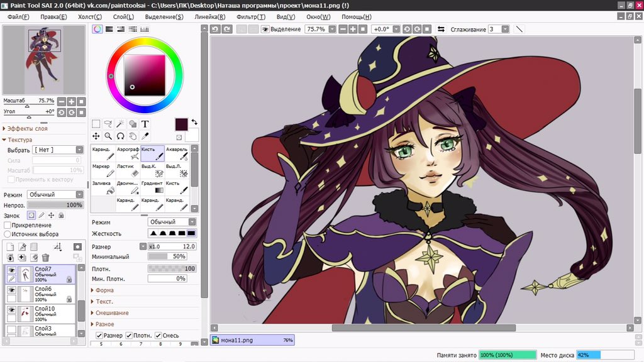Viewport: 644px width, 362px height.
Task: Open the Слой menu
Action: click(123, 17)
